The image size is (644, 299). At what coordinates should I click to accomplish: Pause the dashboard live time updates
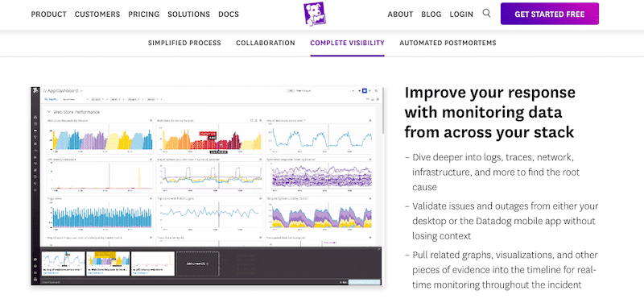[x=365, y=91]
